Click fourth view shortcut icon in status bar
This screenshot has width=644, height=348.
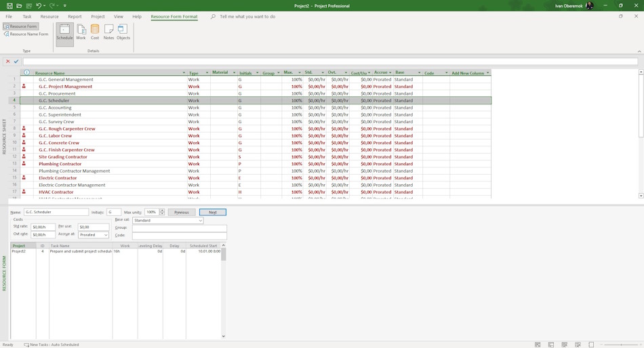pos(578,345)
